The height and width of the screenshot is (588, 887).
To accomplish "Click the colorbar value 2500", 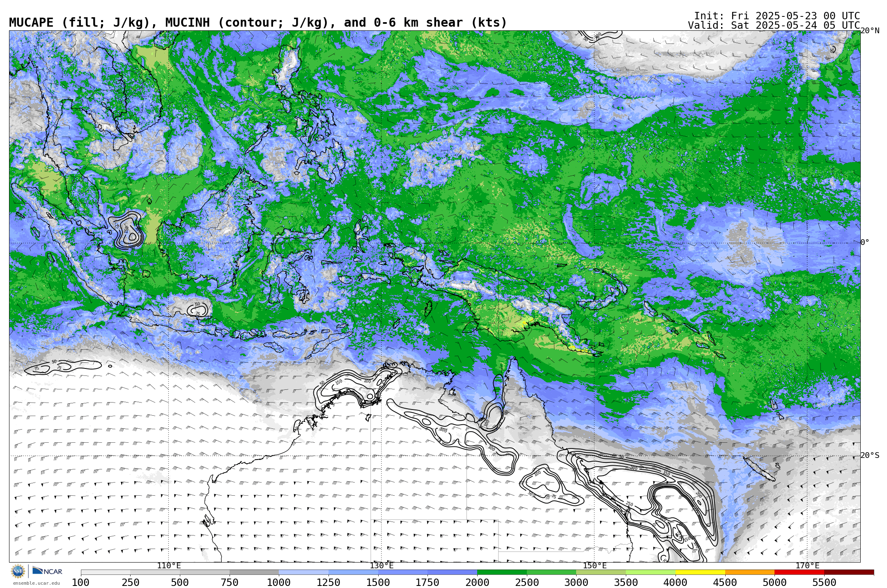I will 527,583.
